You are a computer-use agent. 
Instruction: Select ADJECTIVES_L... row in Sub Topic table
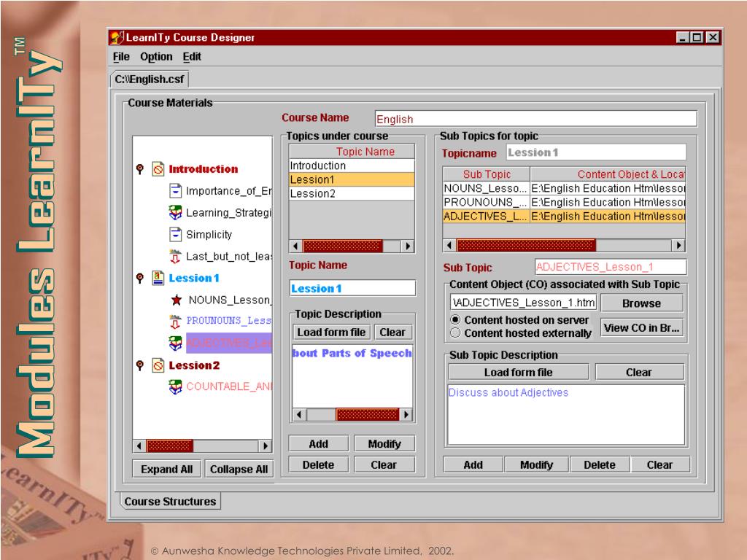564,216
